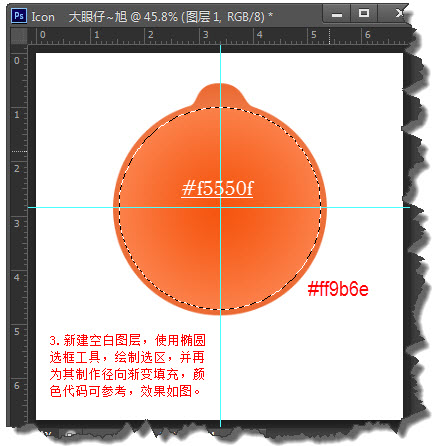Click the intersection of the two cyan guides
The height and width of the screenshot is (446, 440).
point(220,208)
